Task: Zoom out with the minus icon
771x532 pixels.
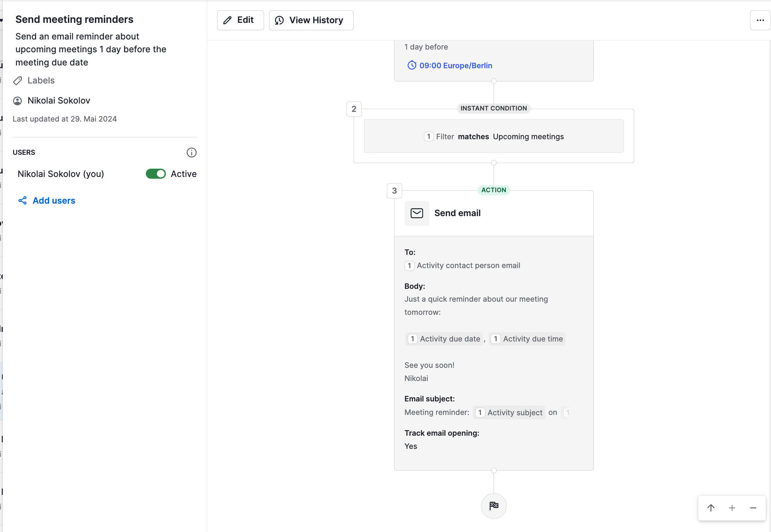Action: click(753, 508)
